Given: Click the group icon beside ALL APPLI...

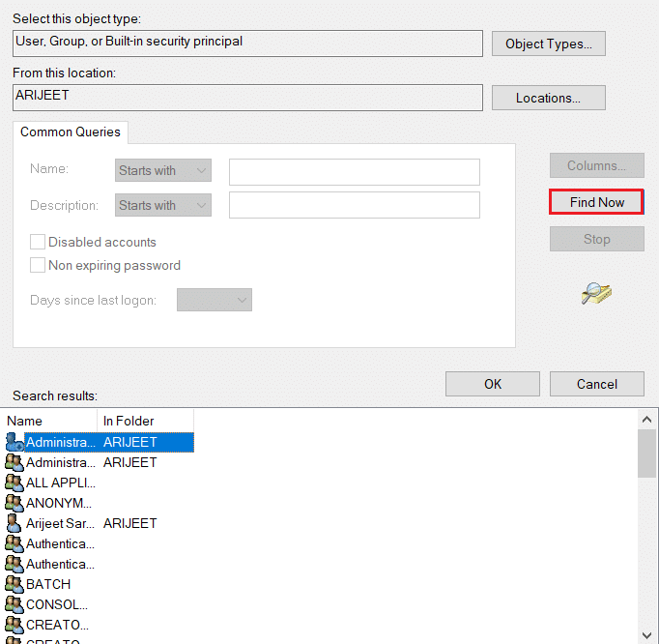Looking at the screenshot, I should click(14, 483).
